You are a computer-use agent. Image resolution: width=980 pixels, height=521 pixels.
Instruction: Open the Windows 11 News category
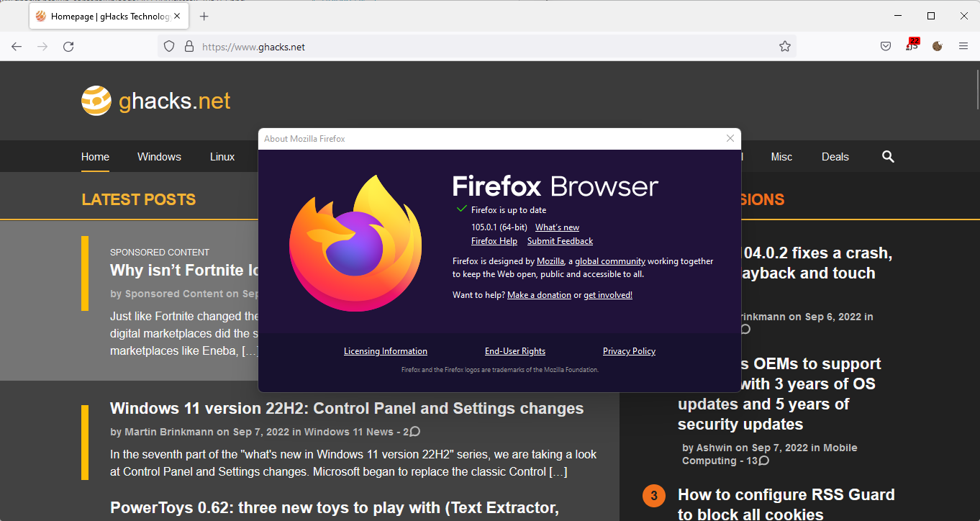pos(348,432)
